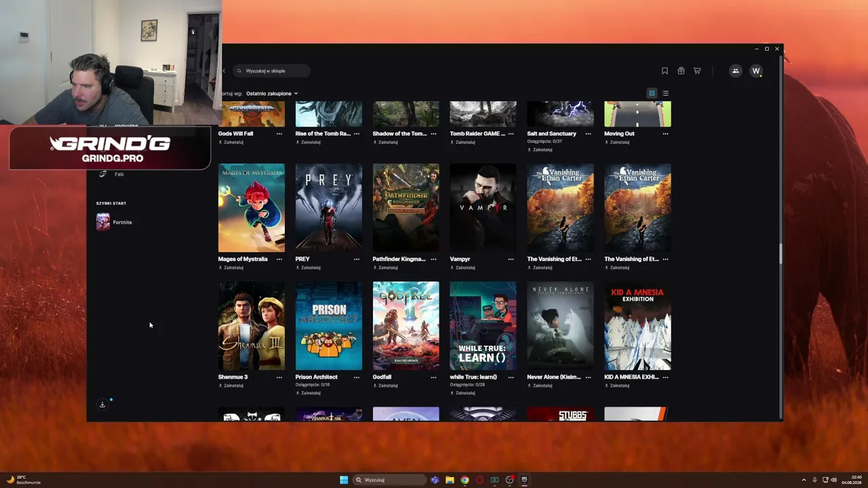
Task: Open more options for Mages of Mystralia
Action: point(279,260)
